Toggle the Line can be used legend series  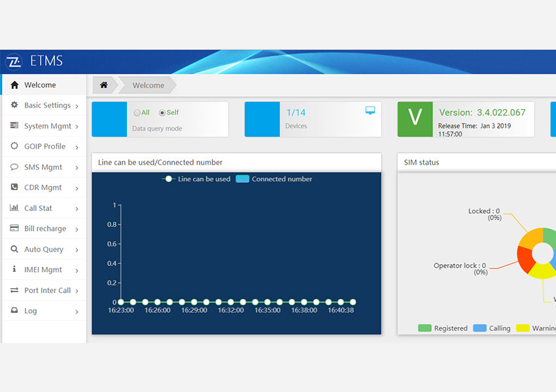pos(196,179)
